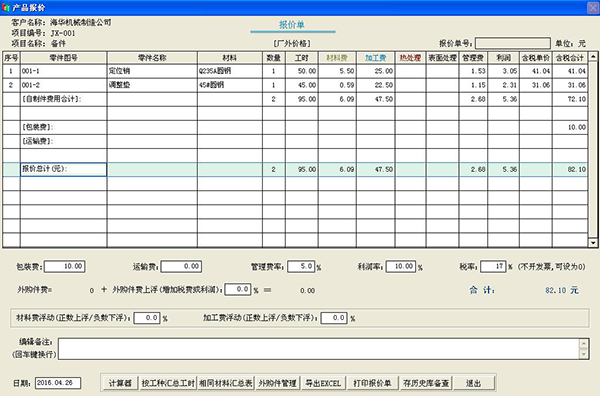
Task: Click the 热处理 column header
Action: pyautogui.click(x=410, y=58)
